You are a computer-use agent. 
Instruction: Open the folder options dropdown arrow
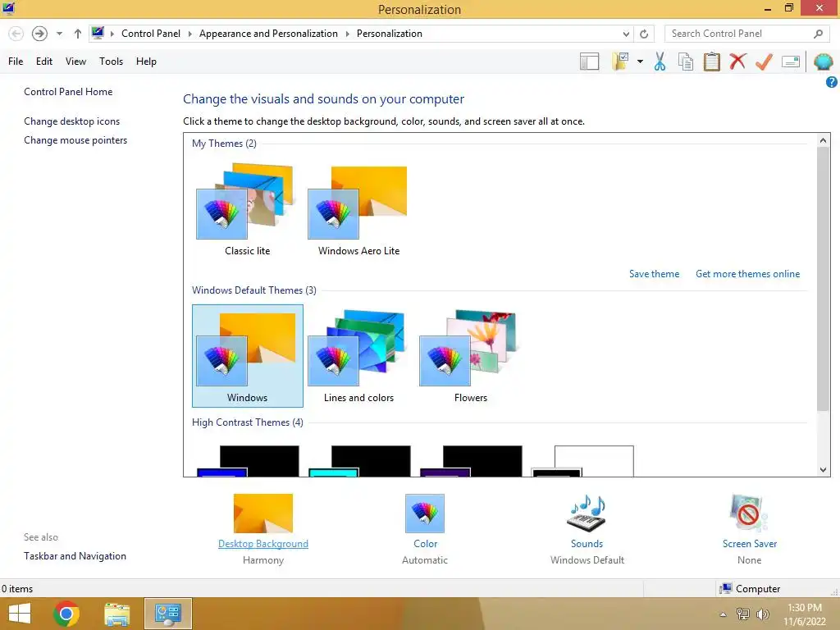(640, 62)
